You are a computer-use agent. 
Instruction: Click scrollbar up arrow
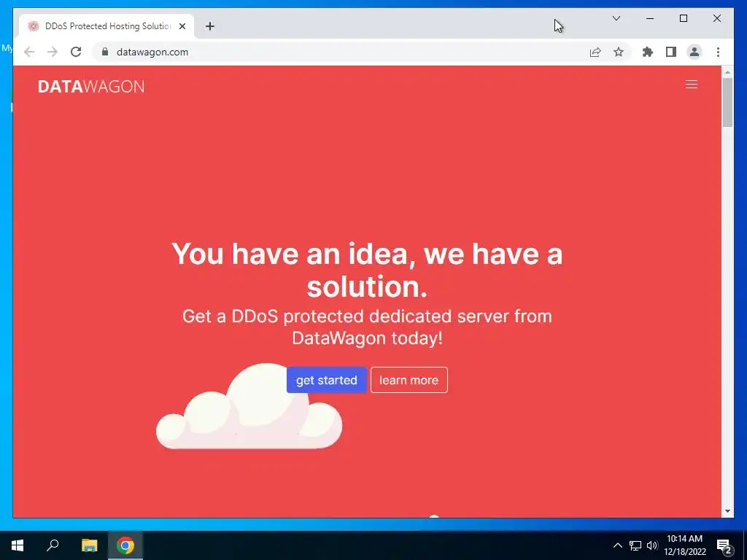click(727, 73)
